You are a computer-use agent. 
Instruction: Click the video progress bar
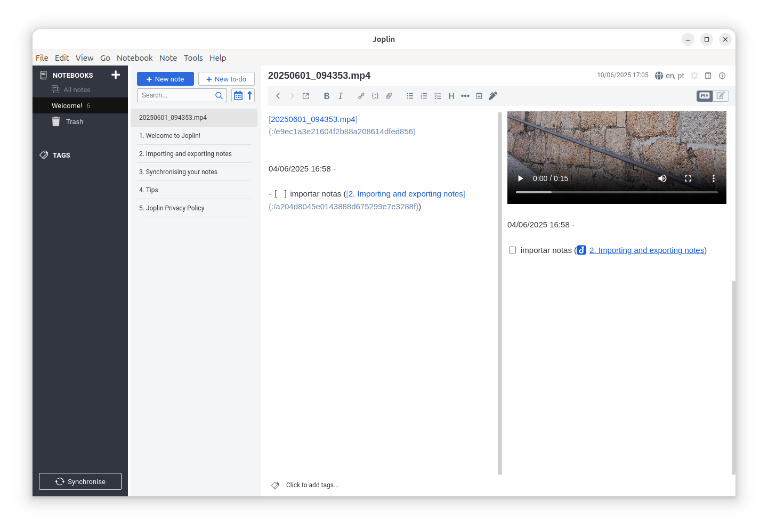coord(617,192)
